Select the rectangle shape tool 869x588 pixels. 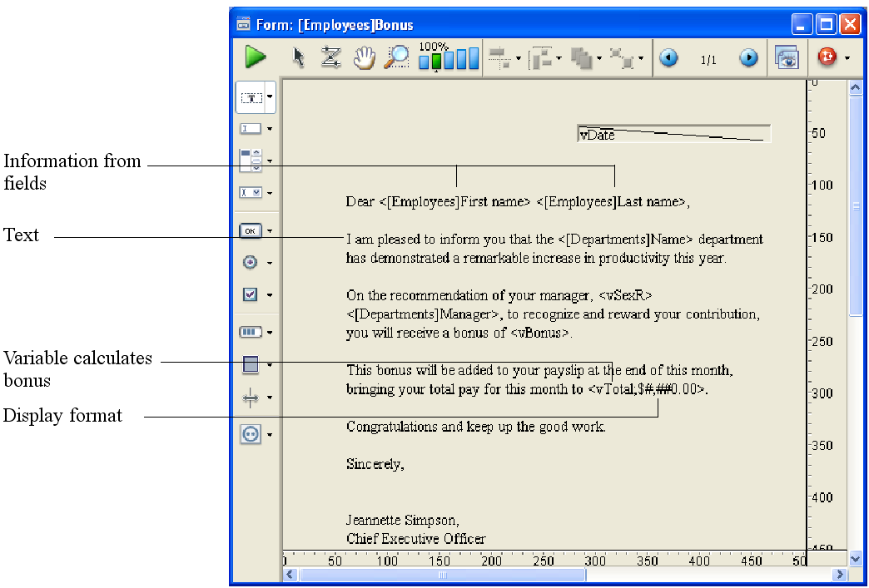(x=251, y=364)
